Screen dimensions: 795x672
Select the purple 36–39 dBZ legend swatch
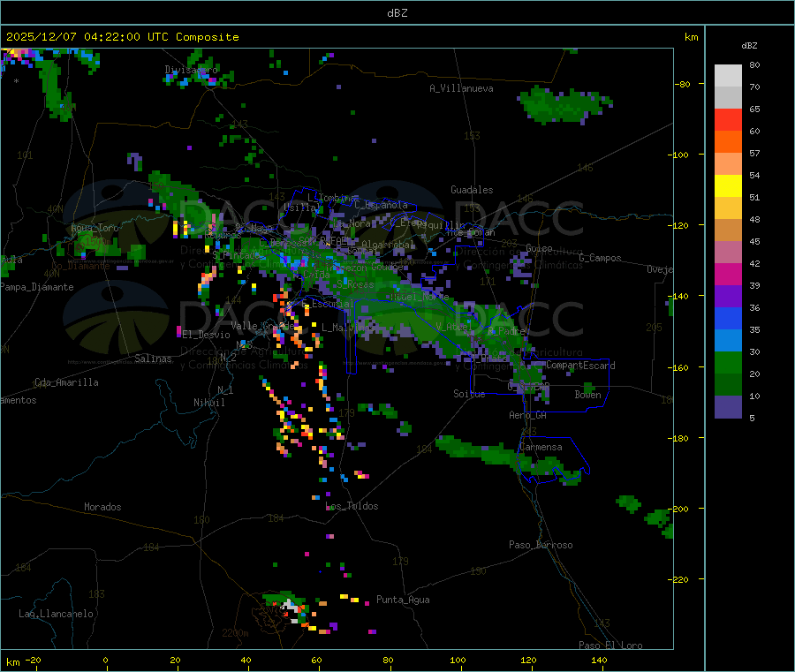point(728,297)
